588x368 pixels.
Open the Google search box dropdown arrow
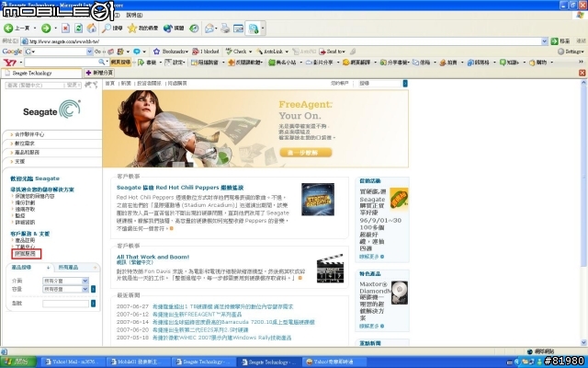[x=90, y=52]
